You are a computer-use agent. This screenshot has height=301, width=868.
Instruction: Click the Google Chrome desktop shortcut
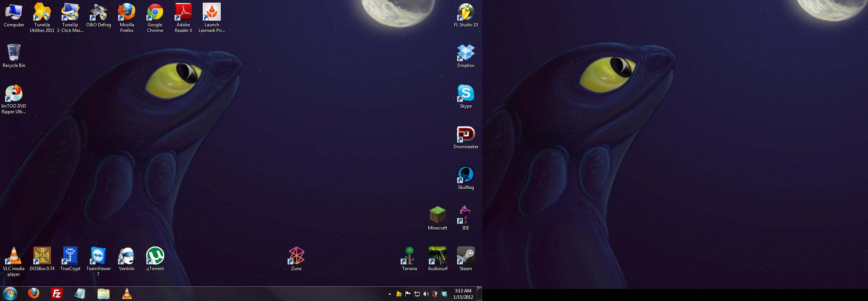coord(155,12)
